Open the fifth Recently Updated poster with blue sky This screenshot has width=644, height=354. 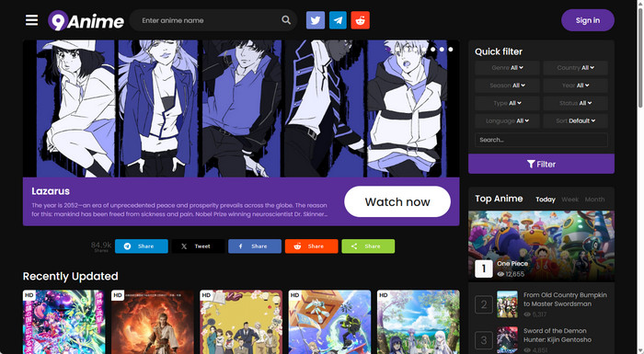(418, 322)
